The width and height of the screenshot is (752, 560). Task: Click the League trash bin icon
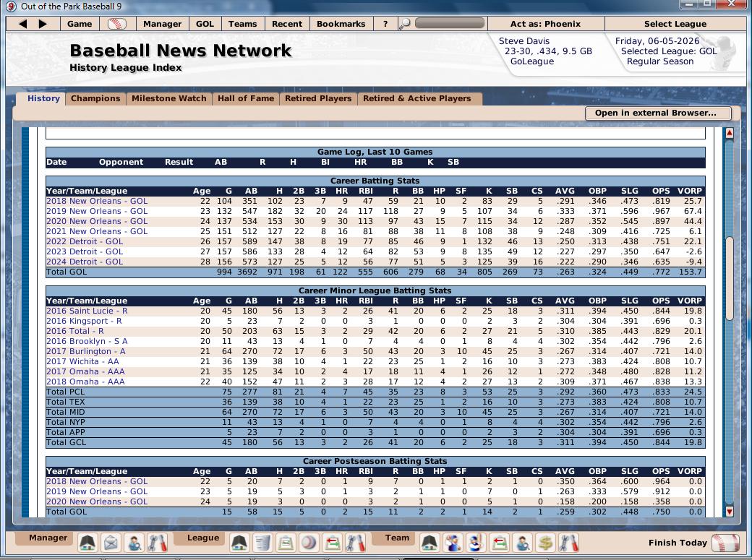(x=262, y=542)
